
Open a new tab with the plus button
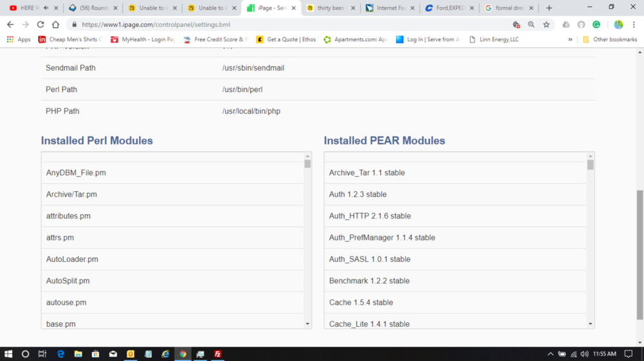(549, 8)
